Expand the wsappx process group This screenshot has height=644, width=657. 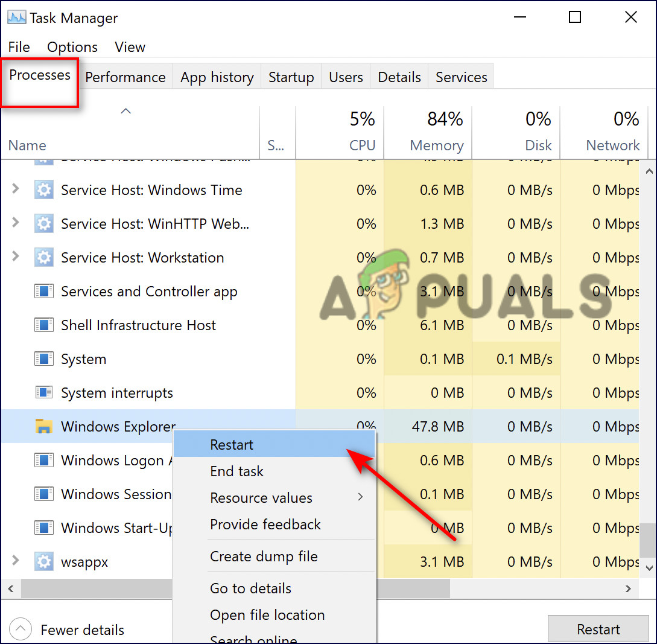tap(16, 560)
